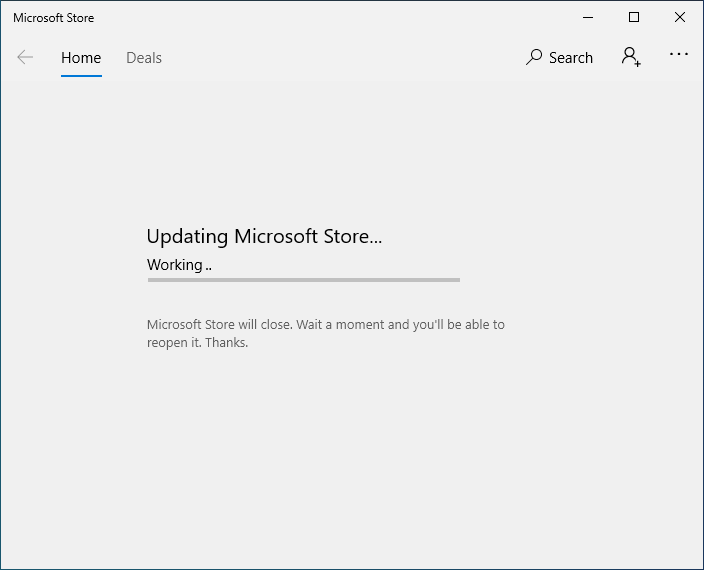Click the sign-in account icon
This screenshot has width=704, height=570.
tap(631, 57)
